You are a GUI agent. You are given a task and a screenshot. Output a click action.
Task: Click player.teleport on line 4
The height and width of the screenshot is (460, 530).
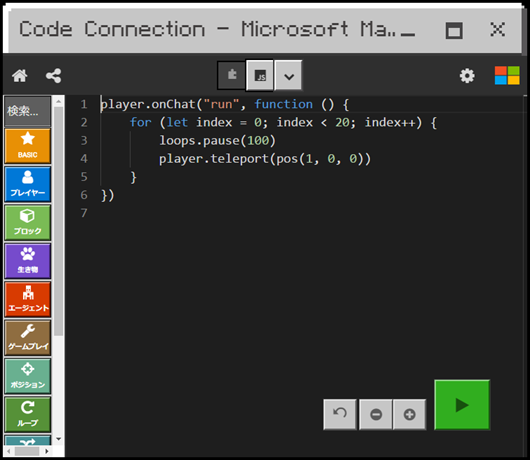click(214, 159)
